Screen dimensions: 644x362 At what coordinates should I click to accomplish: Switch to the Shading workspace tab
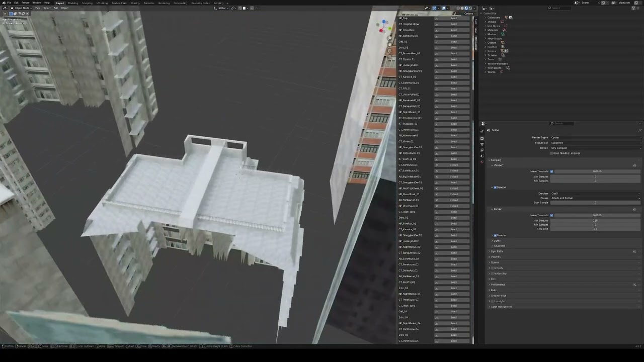pos(135,3)
